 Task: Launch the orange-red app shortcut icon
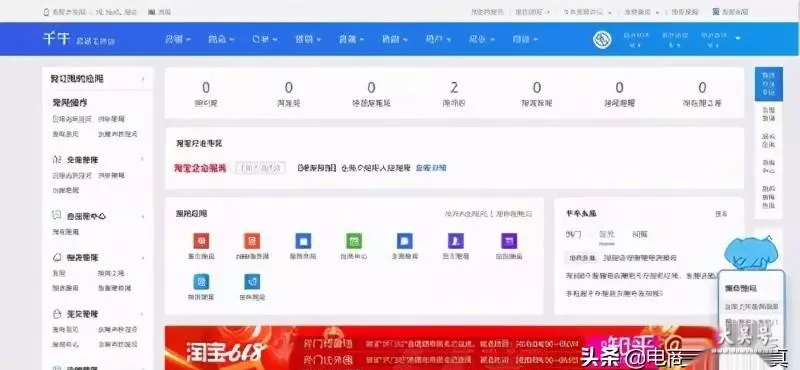coord(252,241)
